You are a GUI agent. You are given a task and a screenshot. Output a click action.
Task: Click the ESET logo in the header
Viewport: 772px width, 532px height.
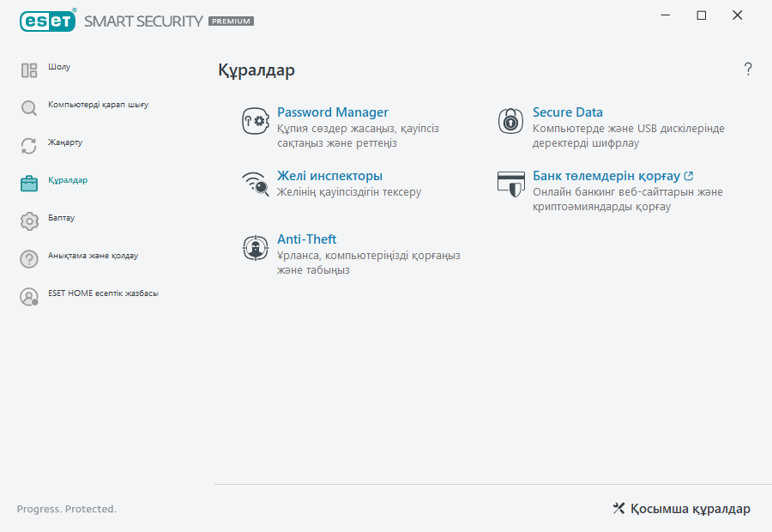(x=47, y=21)
